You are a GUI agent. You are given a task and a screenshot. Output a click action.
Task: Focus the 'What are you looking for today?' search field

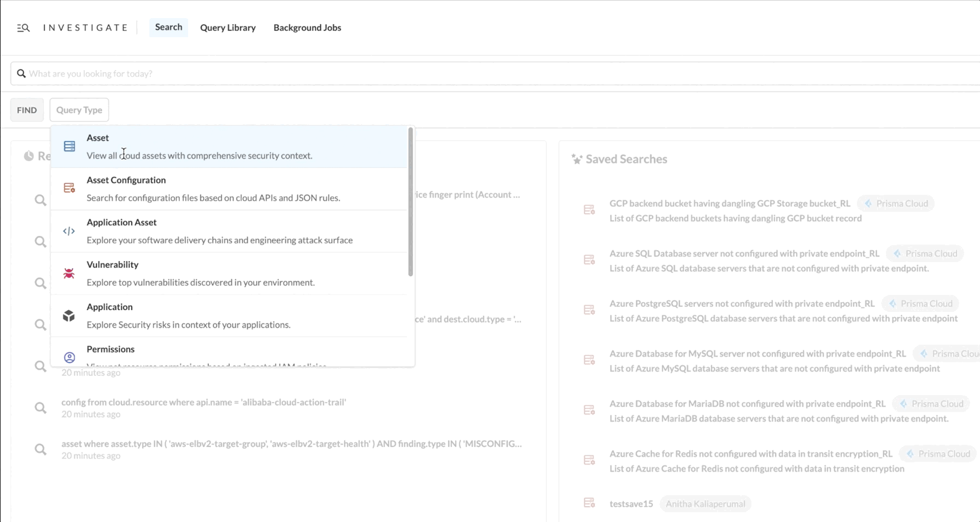coord(495,73)
